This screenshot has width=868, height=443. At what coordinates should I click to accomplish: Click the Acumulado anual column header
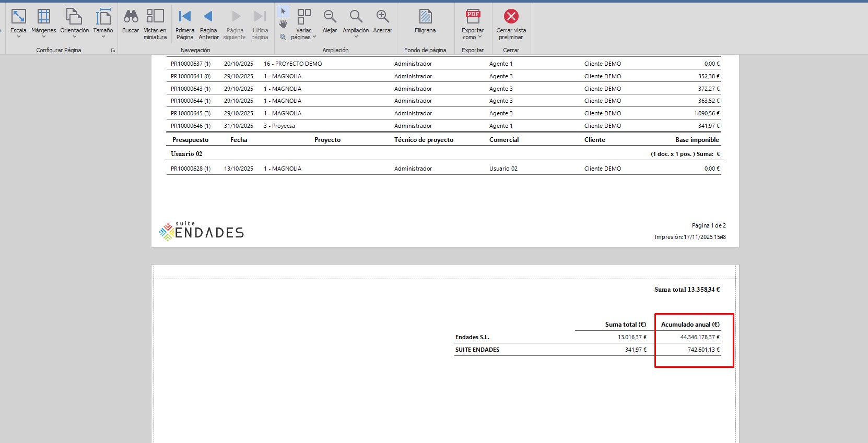[x=690, y=325]
